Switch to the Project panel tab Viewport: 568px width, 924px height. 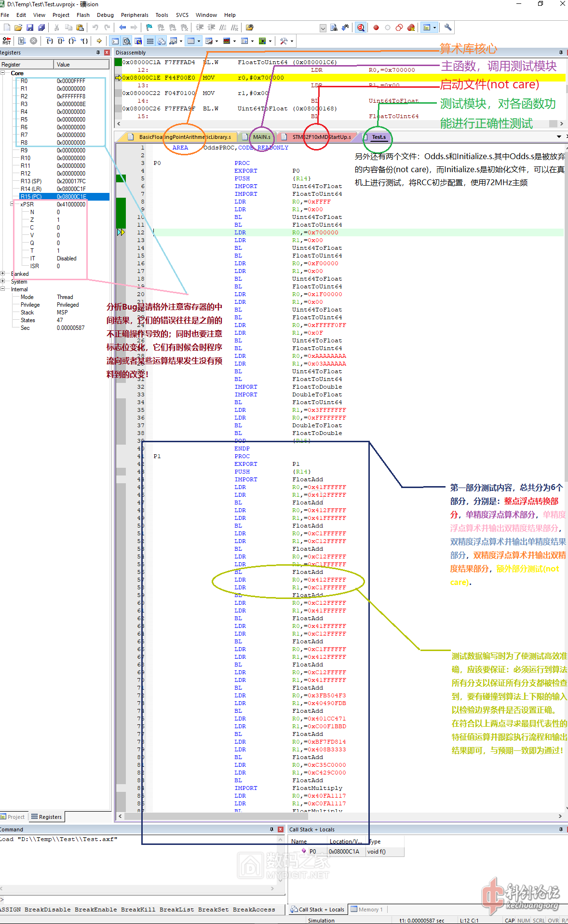point(13,816)
